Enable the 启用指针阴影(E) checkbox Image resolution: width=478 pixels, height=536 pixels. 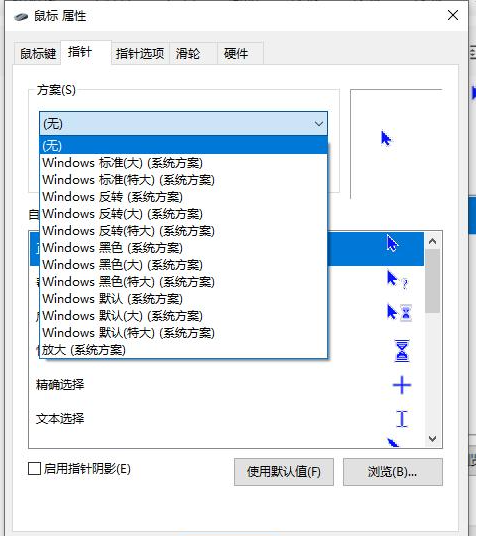[x=34, y=468]
